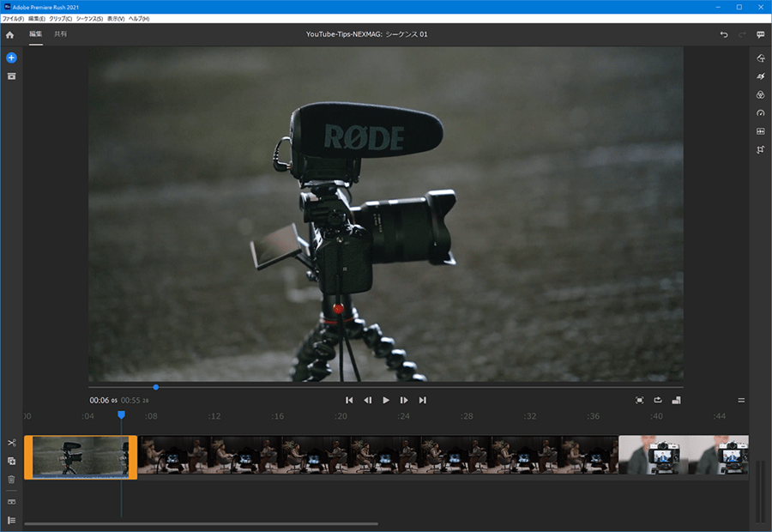772x532 pixels.
Task: Minimize the Premiere Rush window
Action: point(718,7)
